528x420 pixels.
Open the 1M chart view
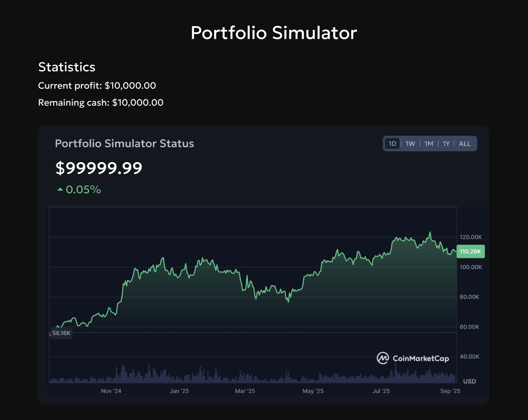(428, 143)
